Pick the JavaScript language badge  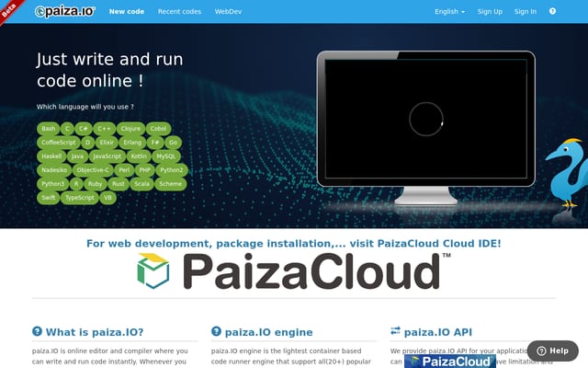[x=107, y=156]
